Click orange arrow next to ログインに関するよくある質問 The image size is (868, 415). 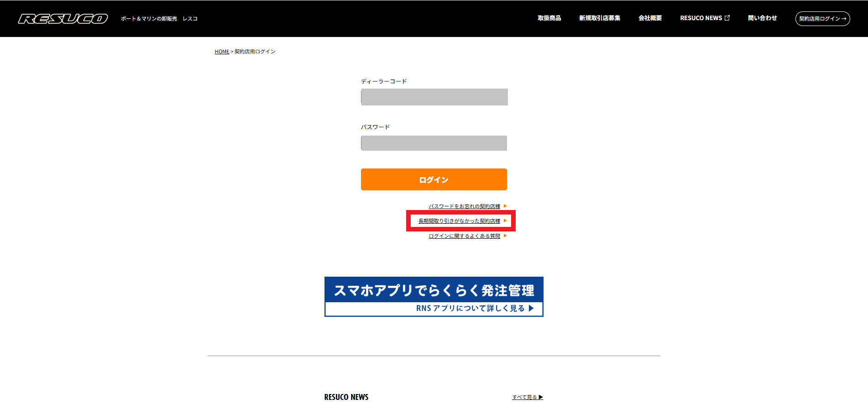pos(505,236)
